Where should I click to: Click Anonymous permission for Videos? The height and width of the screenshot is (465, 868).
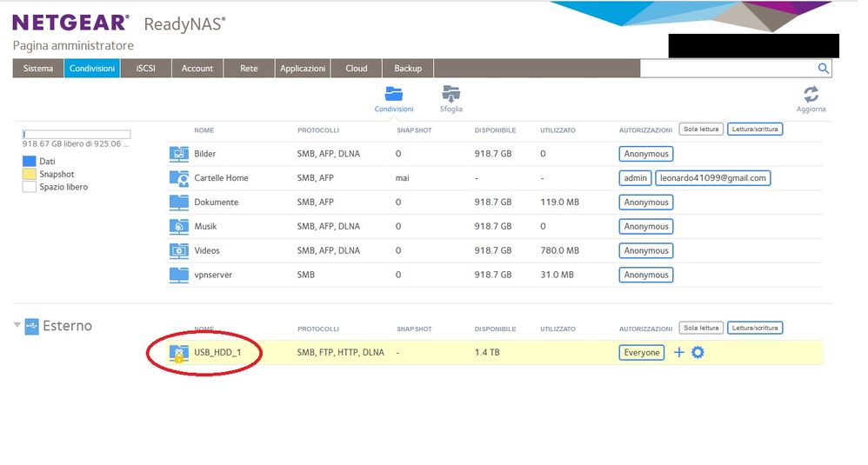(x=646, y=250)
